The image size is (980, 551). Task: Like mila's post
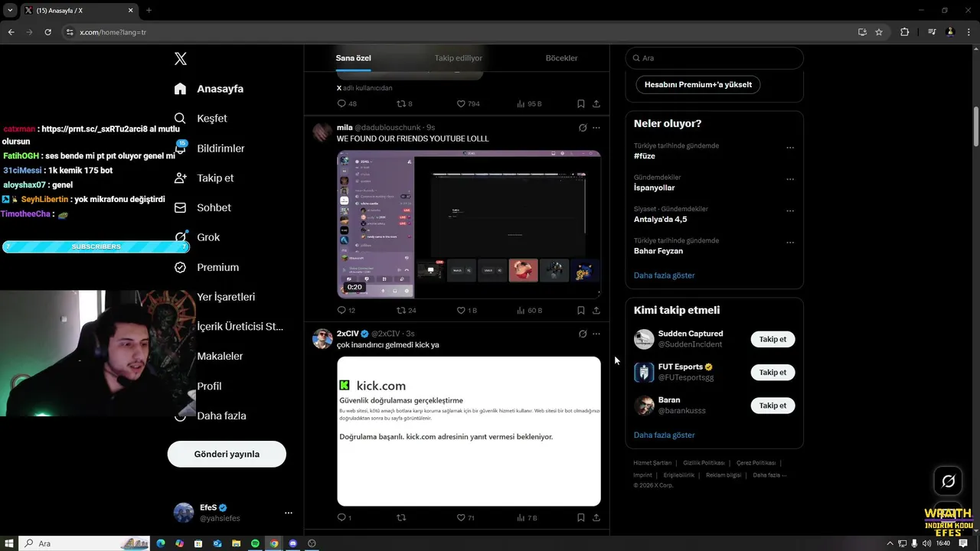pyautogui.click(x=466, y=311)
